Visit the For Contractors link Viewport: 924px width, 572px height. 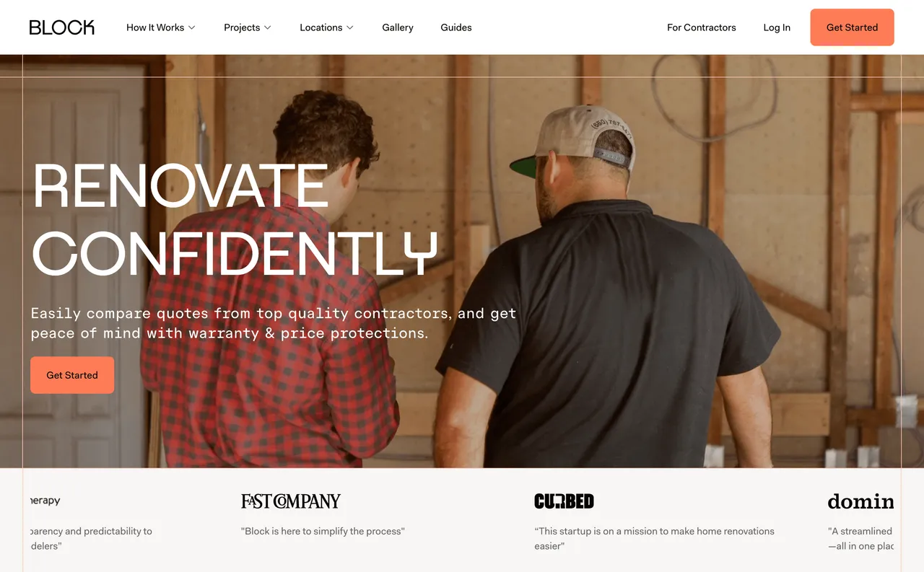[x=702, y=27]
